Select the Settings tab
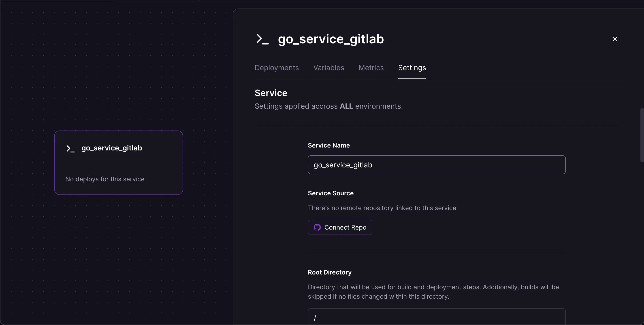 coord(412,68)
